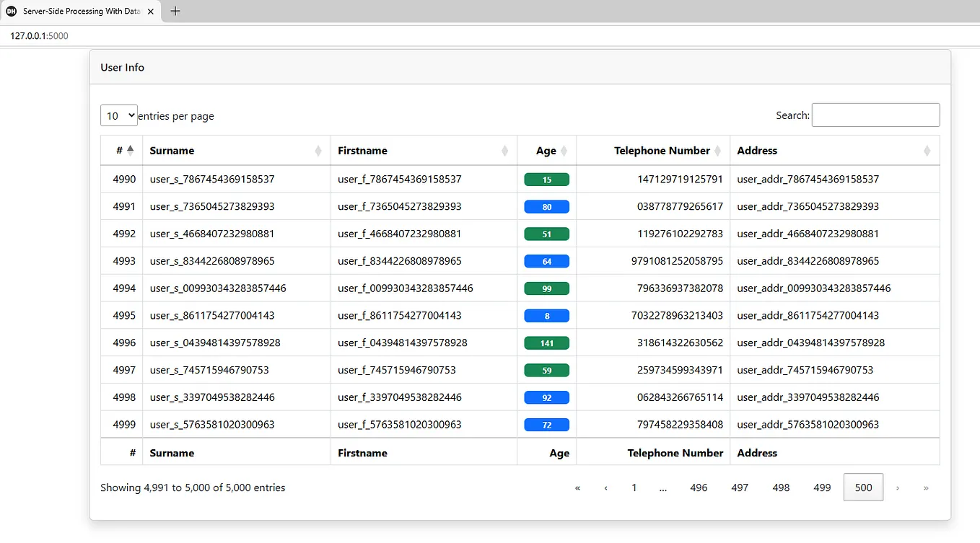980x543 pixels.
Task: Click surname user_s_7365045273829393
Action: [x=212, y=206]
